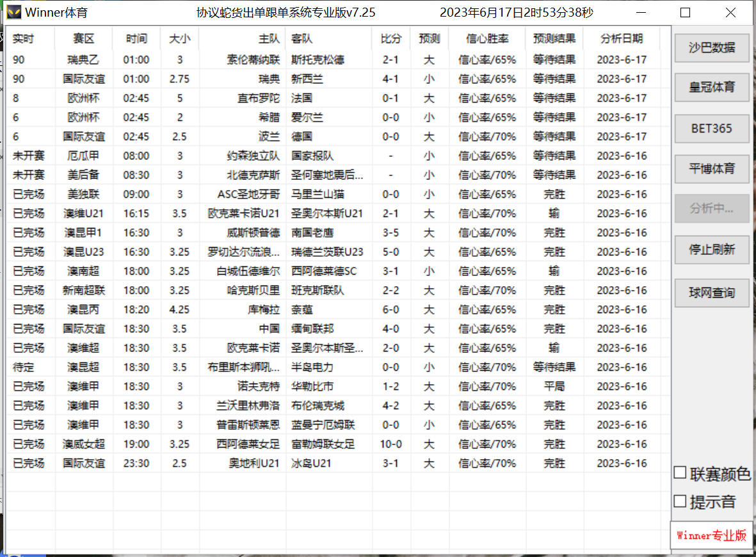Click the 布伦瑞克城 team cell
This screenshot has width=756, height=557.
318,405
